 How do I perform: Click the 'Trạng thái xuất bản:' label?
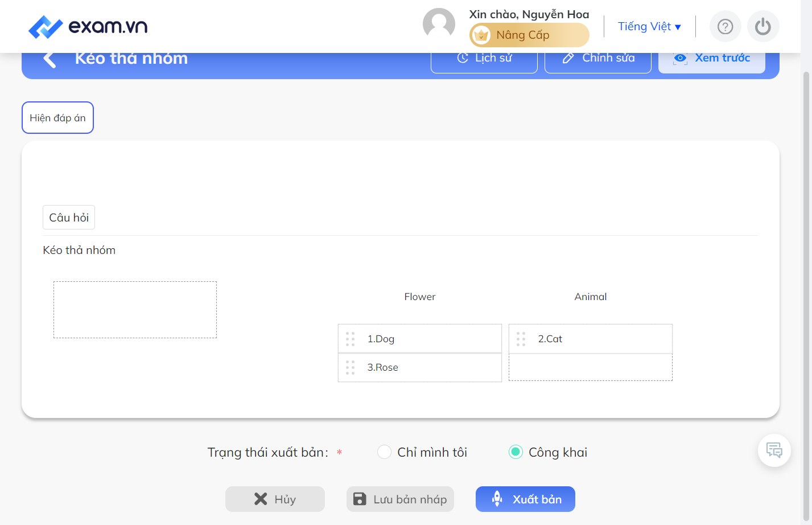click(x=268, y=452)
